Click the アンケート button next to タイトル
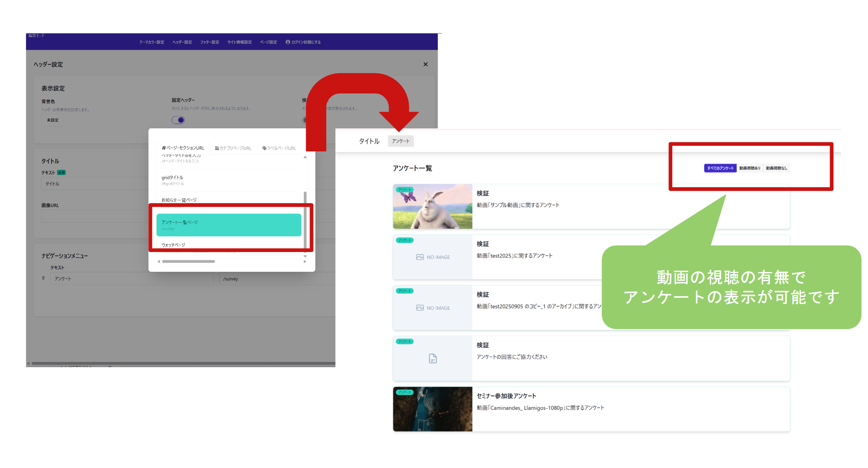The width and height of the screenshot is (868, 468). [401, 141]
